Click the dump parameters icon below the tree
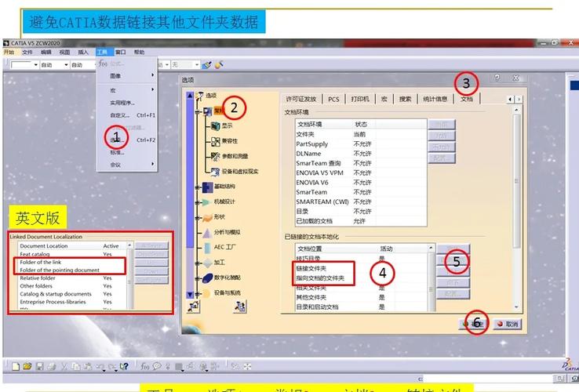579x392 pixels. point(240,307)
